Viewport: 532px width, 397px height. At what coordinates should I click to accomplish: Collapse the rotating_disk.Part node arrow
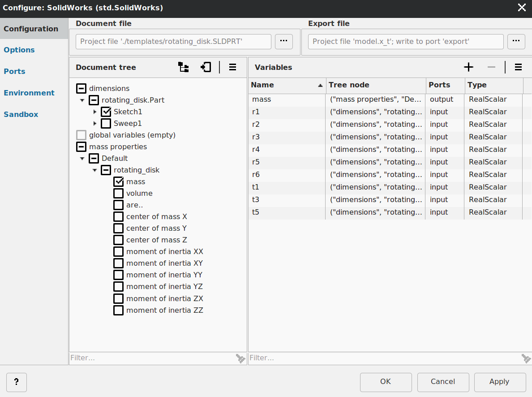coord(82,100)
